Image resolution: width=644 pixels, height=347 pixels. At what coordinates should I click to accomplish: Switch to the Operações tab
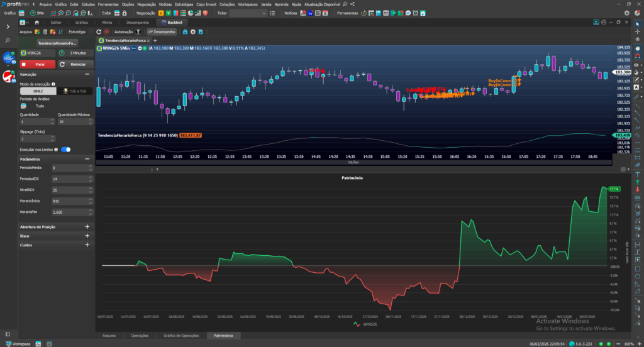pyautogui.click(x=140, y=336)
